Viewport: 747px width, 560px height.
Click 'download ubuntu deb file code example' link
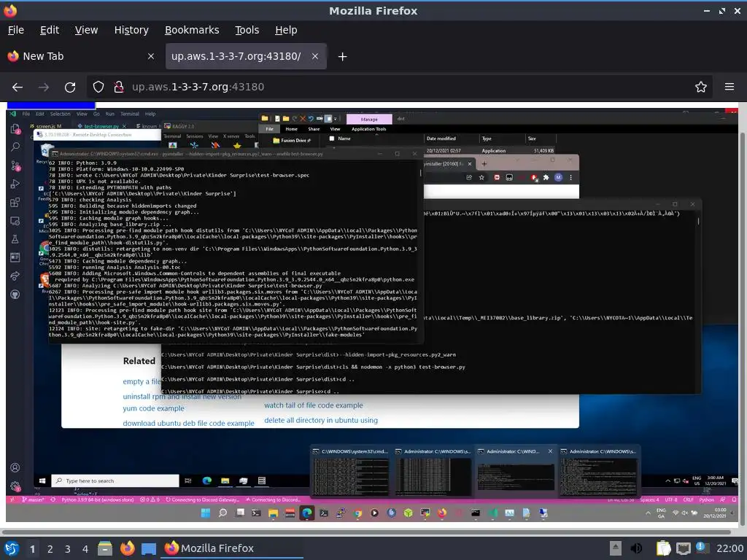coord(189,423)
